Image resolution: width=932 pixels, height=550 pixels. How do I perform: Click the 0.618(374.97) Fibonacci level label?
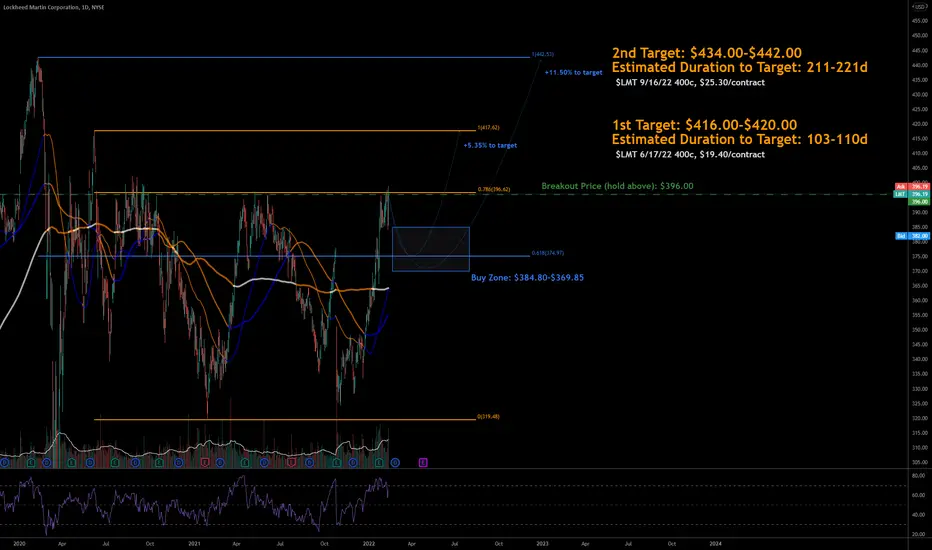547,253
